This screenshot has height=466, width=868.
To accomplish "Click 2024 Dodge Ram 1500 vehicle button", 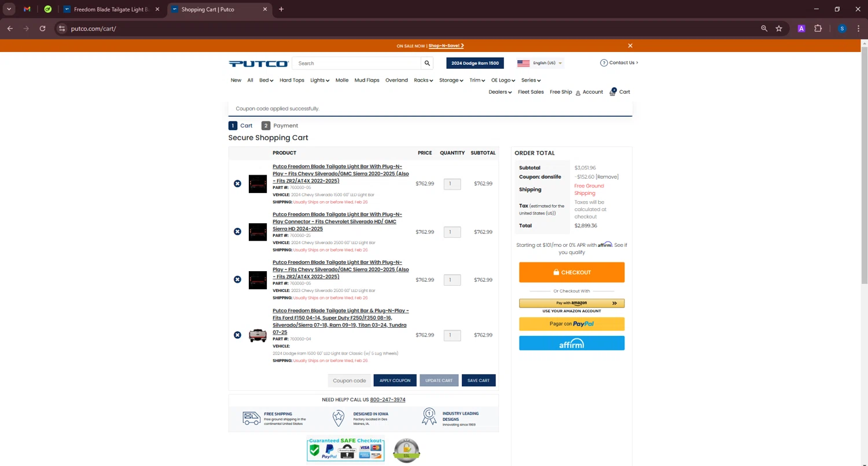I will tap(475, 63).
